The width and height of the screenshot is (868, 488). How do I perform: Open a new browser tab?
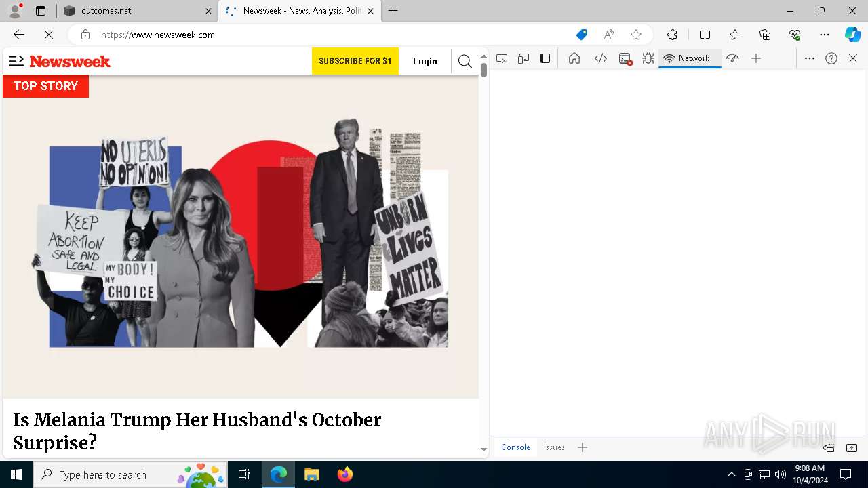(393, 11)
